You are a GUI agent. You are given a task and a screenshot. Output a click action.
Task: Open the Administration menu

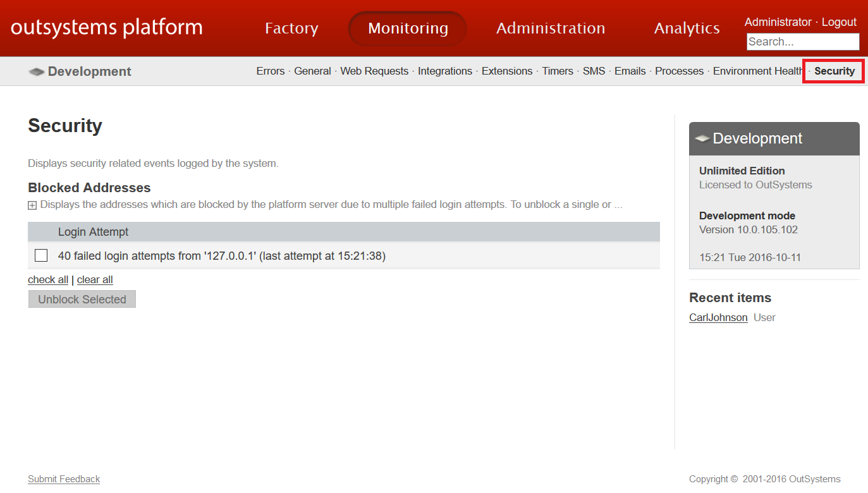pyautogui.click(x=551, y=28)
